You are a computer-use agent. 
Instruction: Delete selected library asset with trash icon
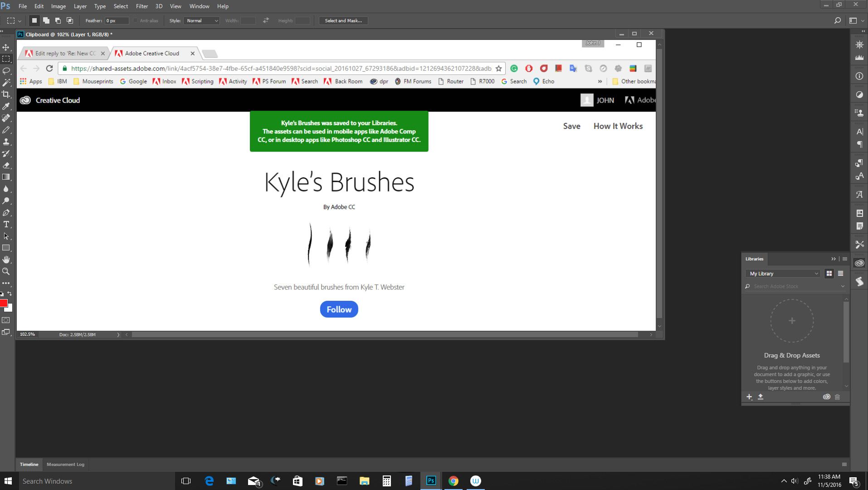coord(837,397)
